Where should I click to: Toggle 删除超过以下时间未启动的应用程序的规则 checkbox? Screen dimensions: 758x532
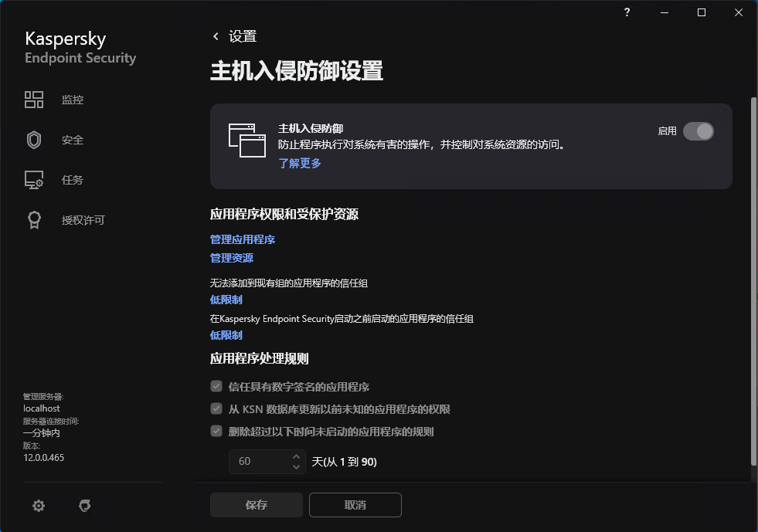coord(216,431)
